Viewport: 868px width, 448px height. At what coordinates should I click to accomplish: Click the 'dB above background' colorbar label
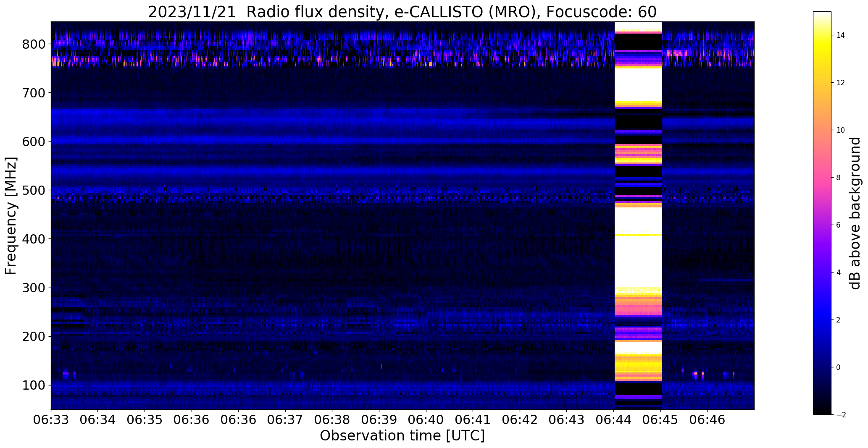[855, 213]
